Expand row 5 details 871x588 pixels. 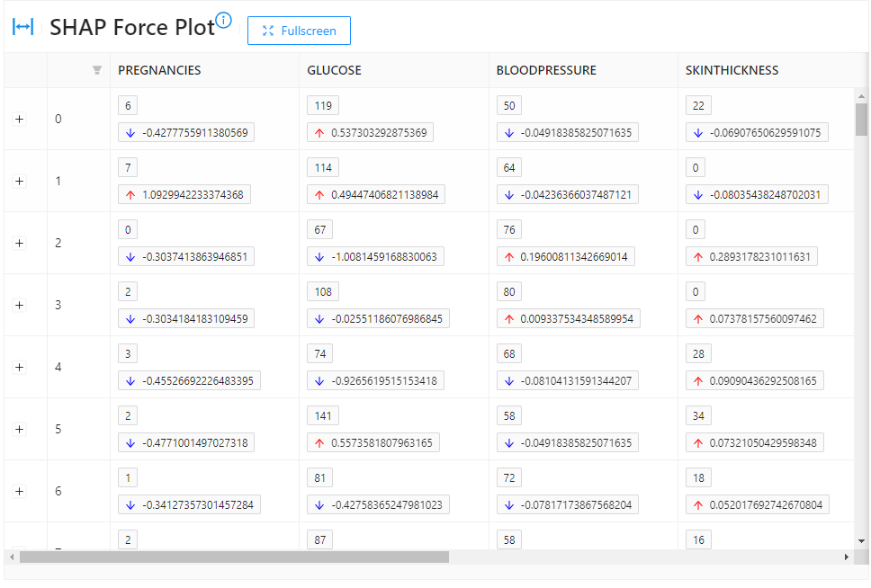[20, 429]
